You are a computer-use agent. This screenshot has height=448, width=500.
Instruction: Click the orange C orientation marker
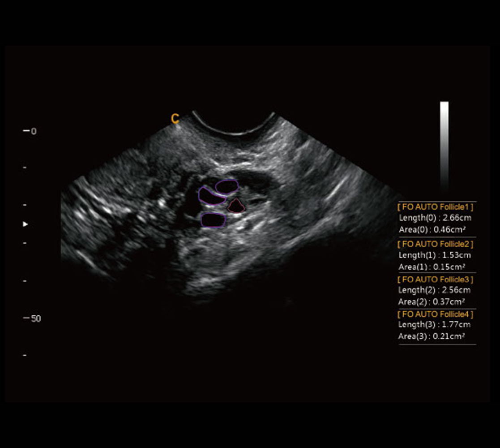175,119
